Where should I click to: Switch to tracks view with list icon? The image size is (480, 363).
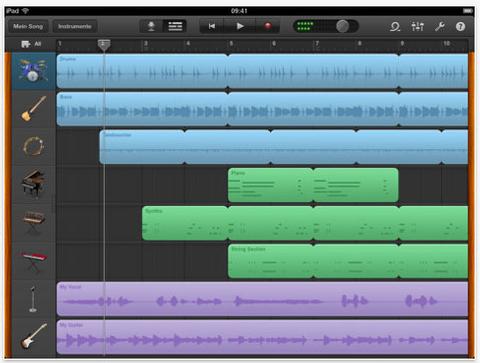click(175, 26)
